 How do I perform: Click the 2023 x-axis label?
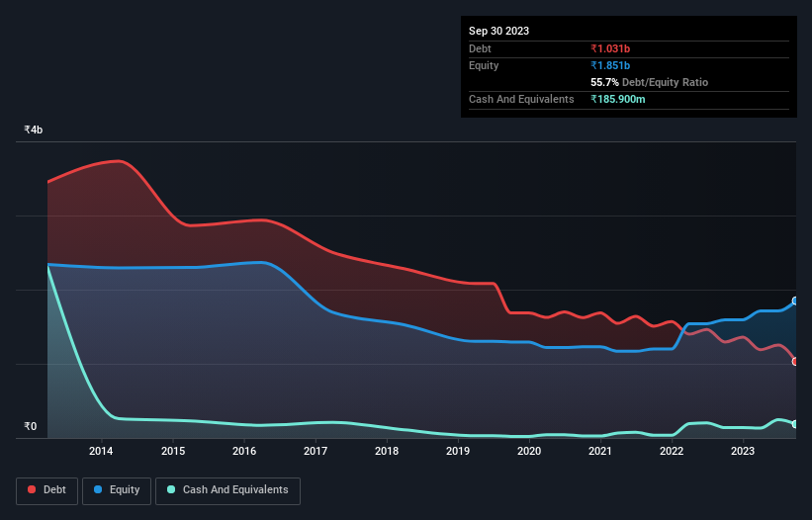point(742,451)
